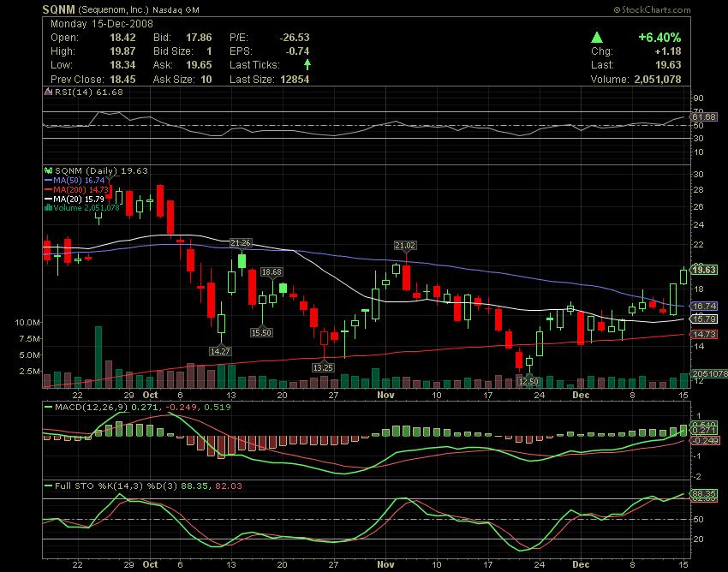Click the latest green candlestick at Dec 15
Image resolution: width=728 pixels, height=572 pixels.
(x=683, y=277)
